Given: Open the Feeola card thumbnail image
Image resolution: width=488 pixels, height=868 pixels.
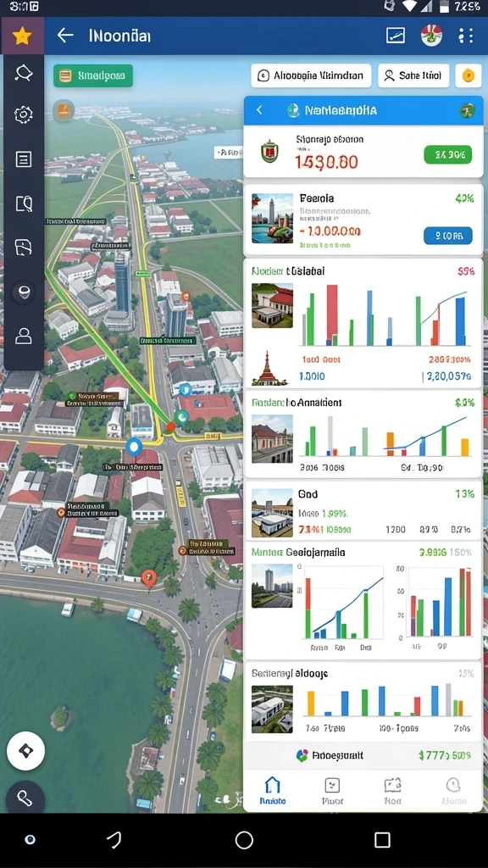Looking at the screenshot, I should pos(272,218).
